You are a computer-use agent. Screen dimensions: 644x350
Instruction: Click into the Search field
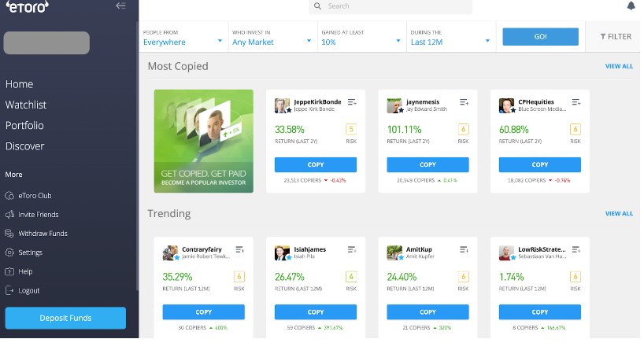[390, 6]
